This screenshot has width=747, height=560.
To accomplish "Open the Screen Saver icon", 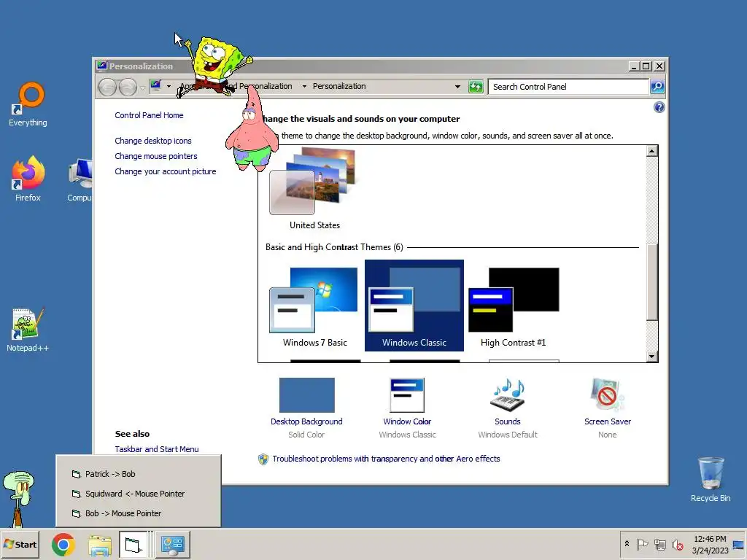I will click(607, 395).
